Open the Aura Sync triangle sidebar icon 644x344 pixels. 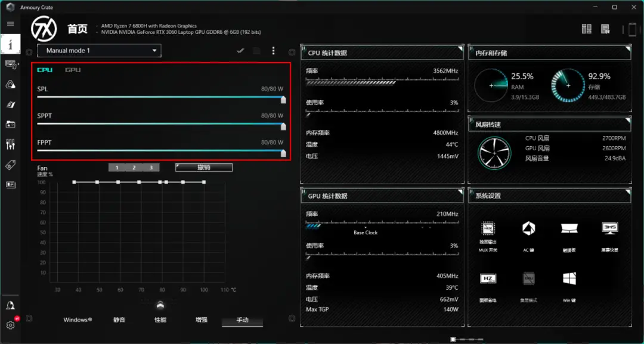(x=11, y=85)
